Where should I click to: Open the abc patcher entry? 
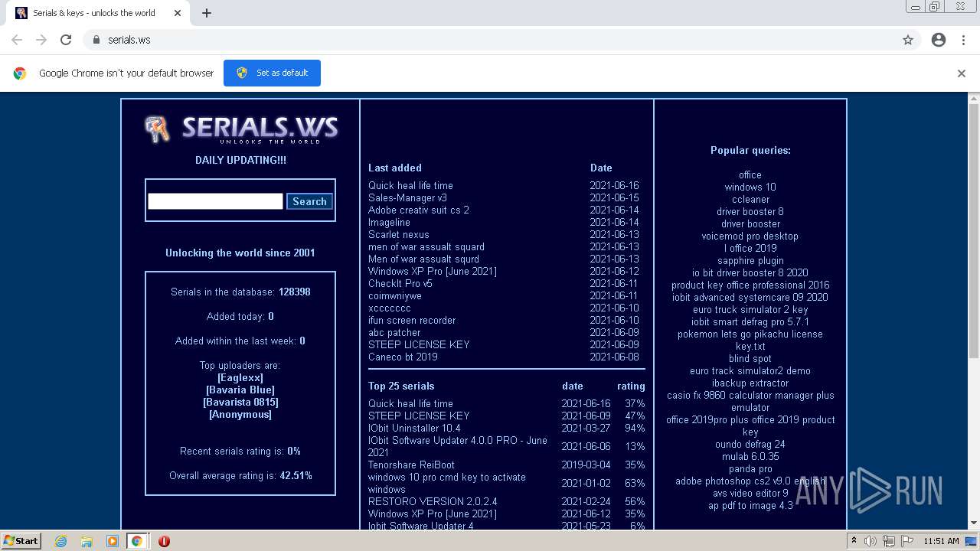(x=394, y=332)
